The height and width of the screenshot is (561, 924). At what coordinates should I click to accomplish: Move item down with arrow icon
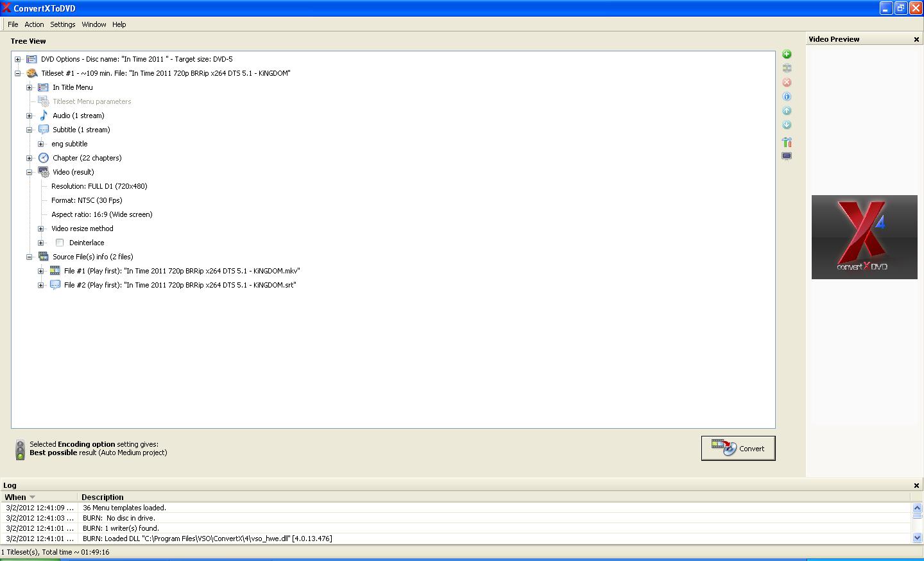click(787, 125)
